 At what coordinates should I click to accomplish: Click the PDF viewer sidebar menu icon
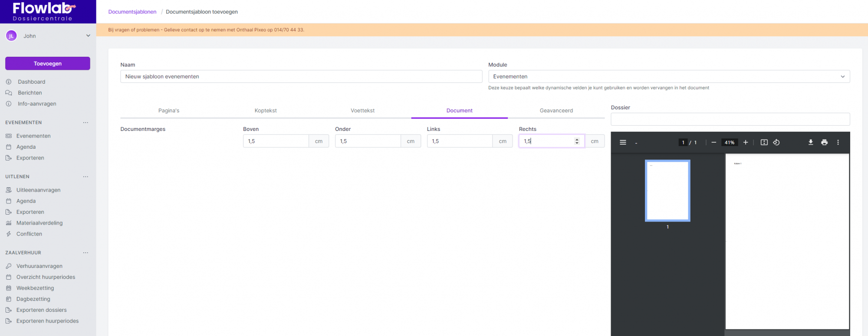point(623,142)
